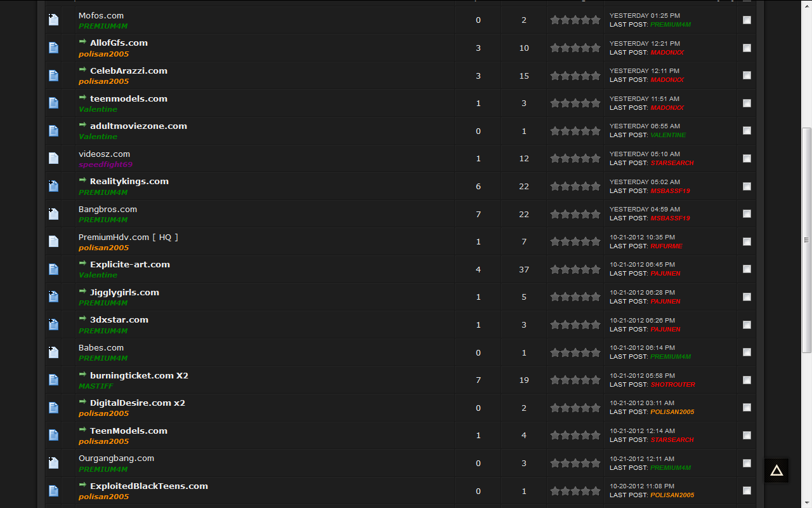812x508 pixels.
Task: Open last poster VALENTINE in adultmoviezone.com row
Action: point(668,135)
